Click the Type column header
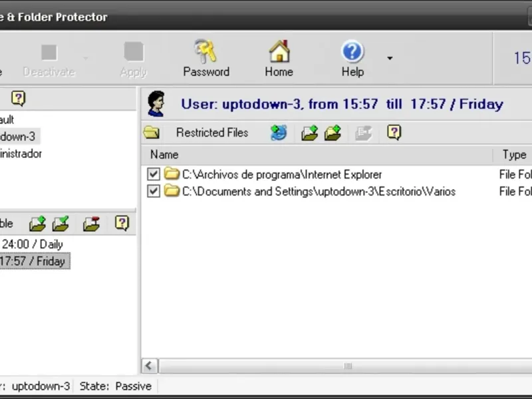 pyautogui.click(x=513, y=155)
